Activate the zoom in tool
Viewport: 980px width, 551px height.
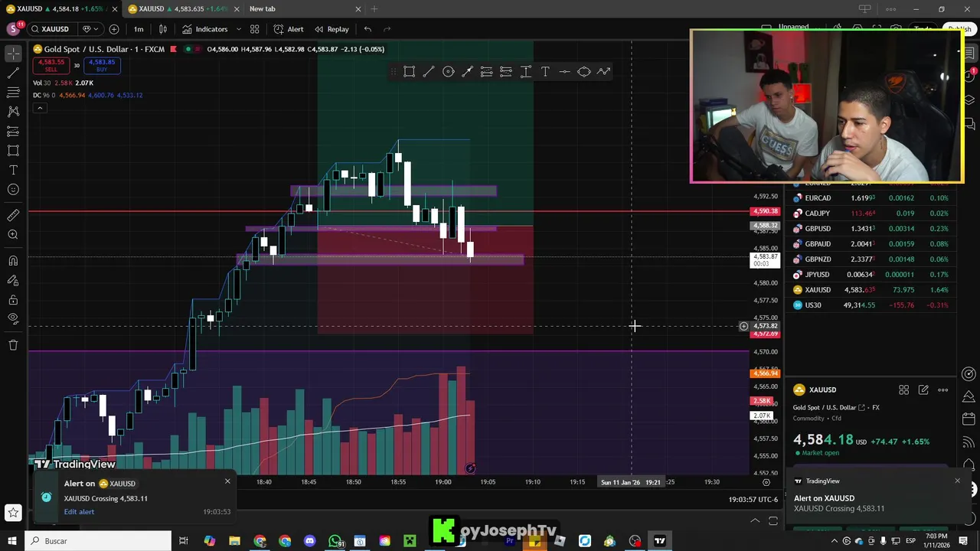point(13,235)
